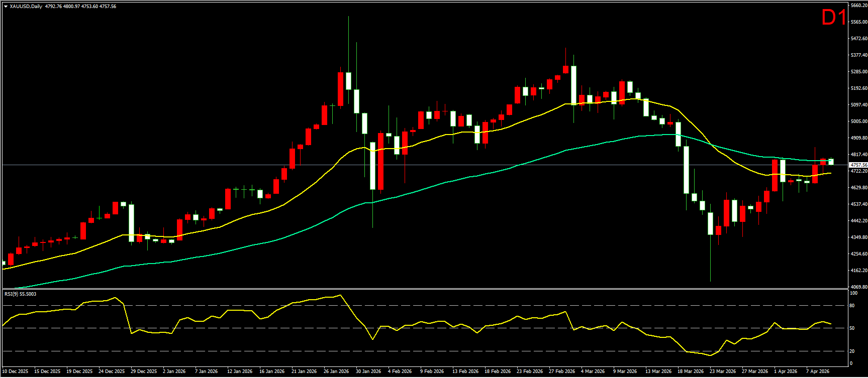Viewport: 868px width, 378px height.
Task: Open the chart dropdown arrow beside XAUUSD,Daily
Action: [6, 7]
